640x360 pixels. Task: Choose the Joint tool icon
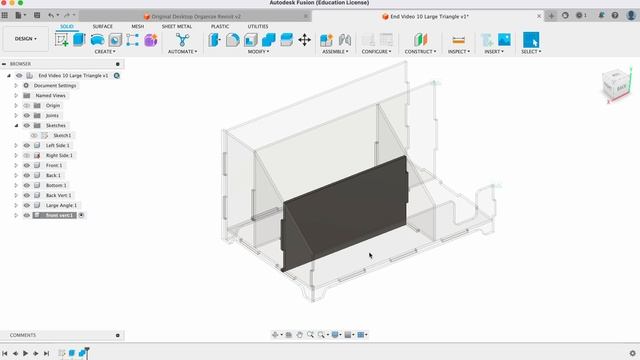345,40
